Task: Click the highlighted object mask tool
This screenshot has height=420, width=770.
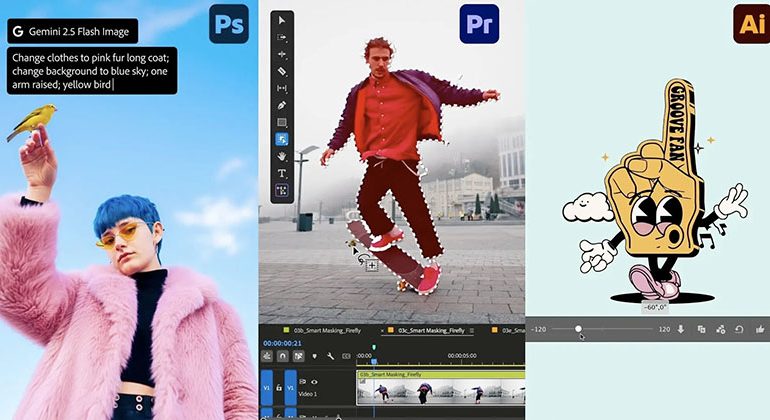Action: pyautogui.click(x=282, y=139)
